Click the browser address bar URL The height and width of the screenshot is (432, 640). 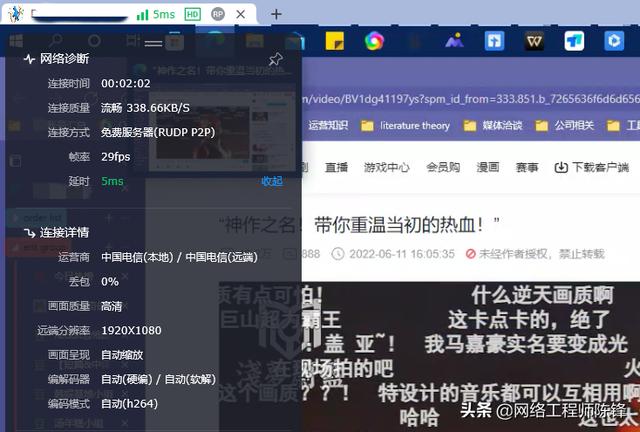pos(471,99)
